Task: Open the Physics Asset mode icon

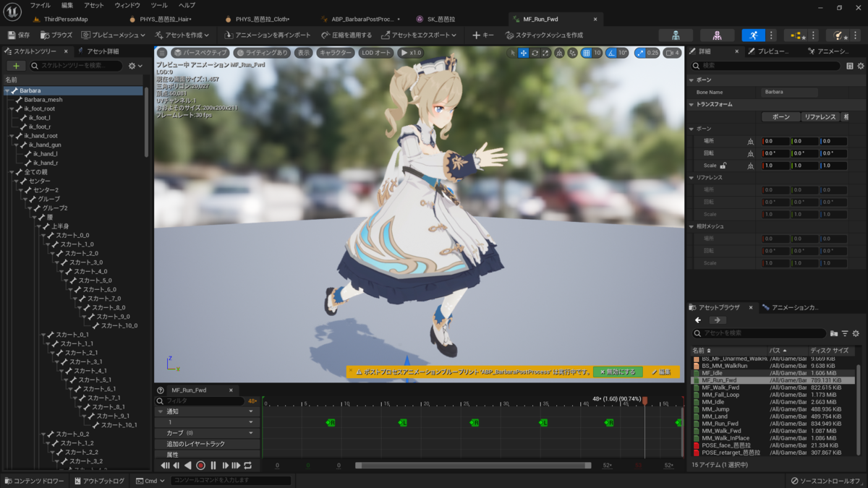Action: [x=838, y=35]
